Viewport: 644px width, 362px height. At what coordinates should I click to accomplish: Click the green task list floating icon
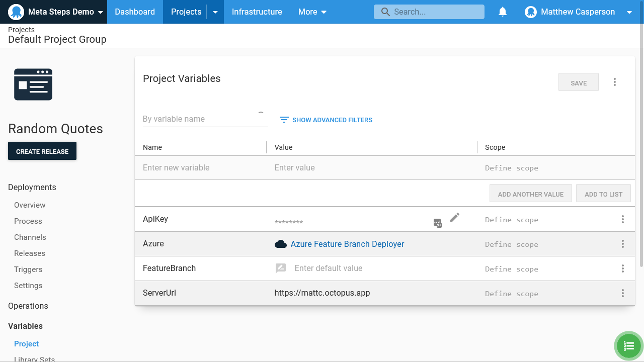click(628, 346)
